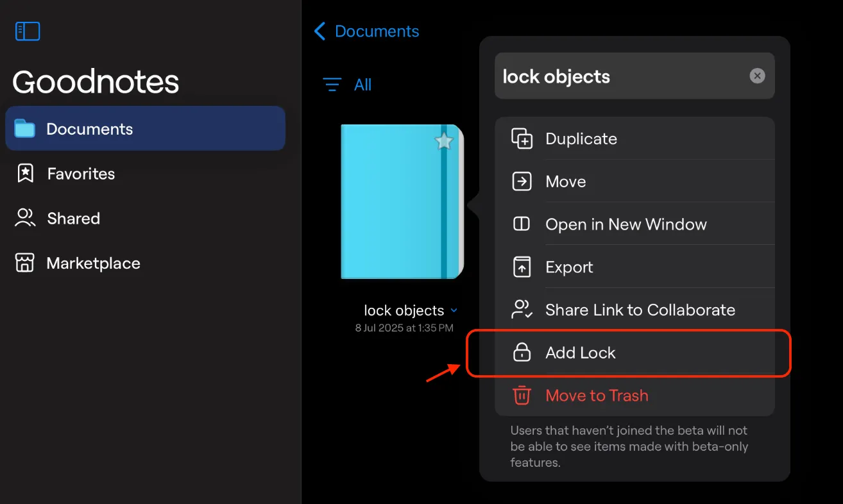The image size is (843, 504).
Task: Click the Shared people icon
Action: (x=25, y=219)
